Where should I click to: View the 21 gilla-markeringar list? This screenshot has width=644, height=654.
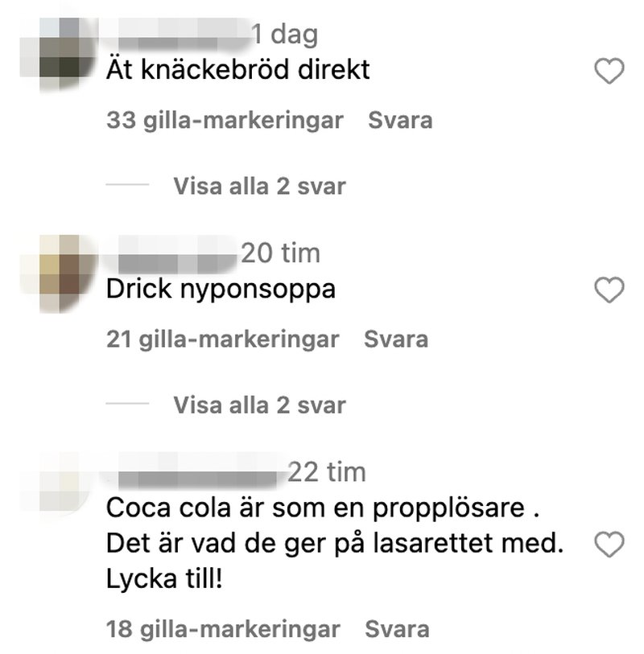pyautogui.click(x=222, y=339)
